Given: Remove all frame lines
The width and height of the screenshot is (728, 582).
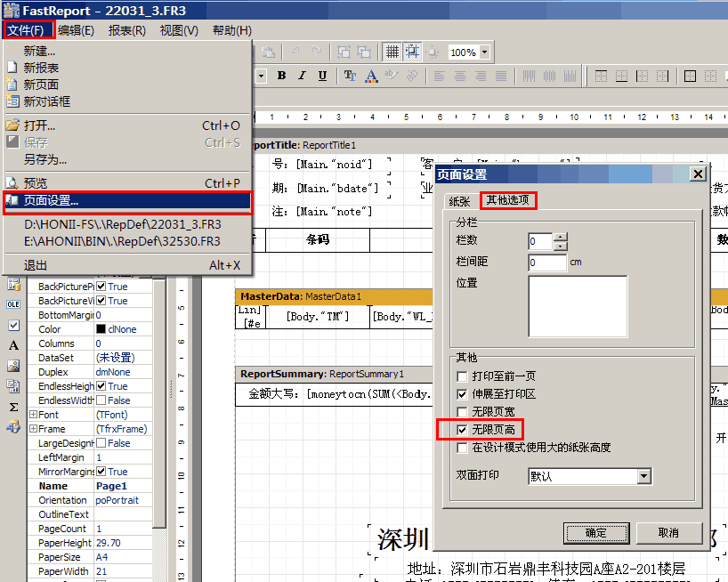Looking at the screenshot, I should (710, 76).
